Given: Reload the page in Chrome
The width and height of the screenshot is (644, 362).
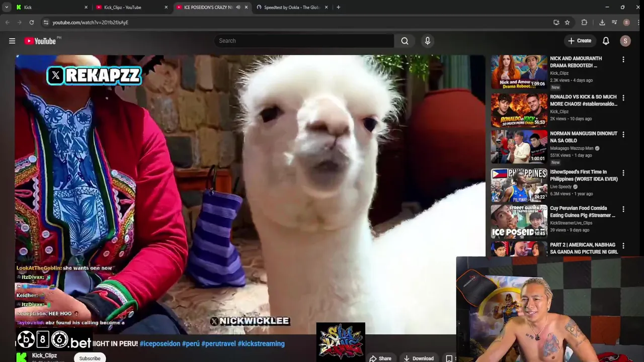Looking at the screenshot, I should click(31, 22).
